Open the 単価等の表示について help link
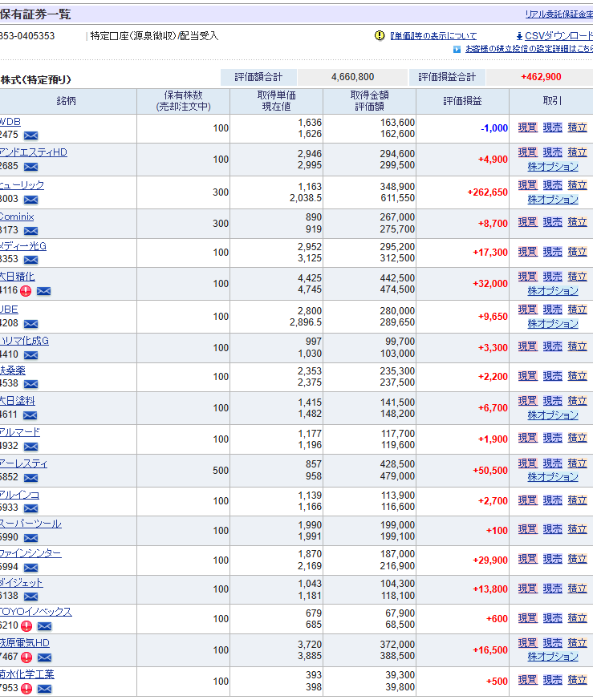The width and height of the screenshot is (593, 700). pos(433,36)
